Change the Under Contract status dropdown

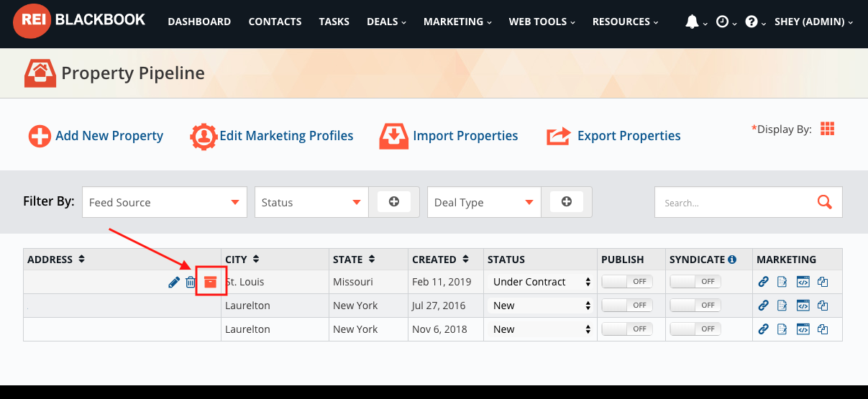tap(542, 282)
